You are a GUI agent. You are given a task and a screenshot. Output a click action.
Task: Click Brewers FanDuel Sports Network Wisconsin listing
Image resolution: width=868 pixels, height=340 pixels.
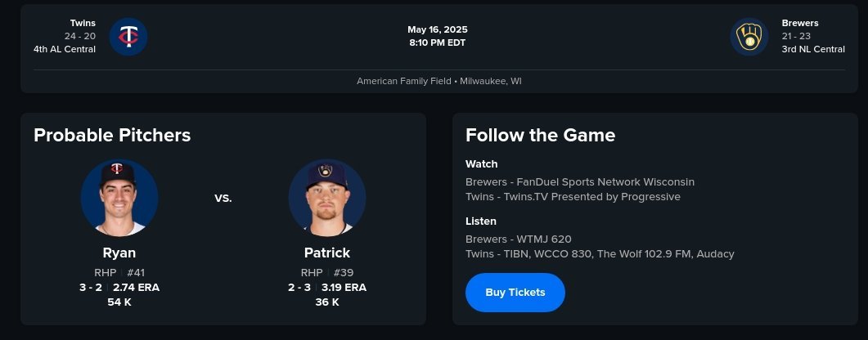pos(579,181)
